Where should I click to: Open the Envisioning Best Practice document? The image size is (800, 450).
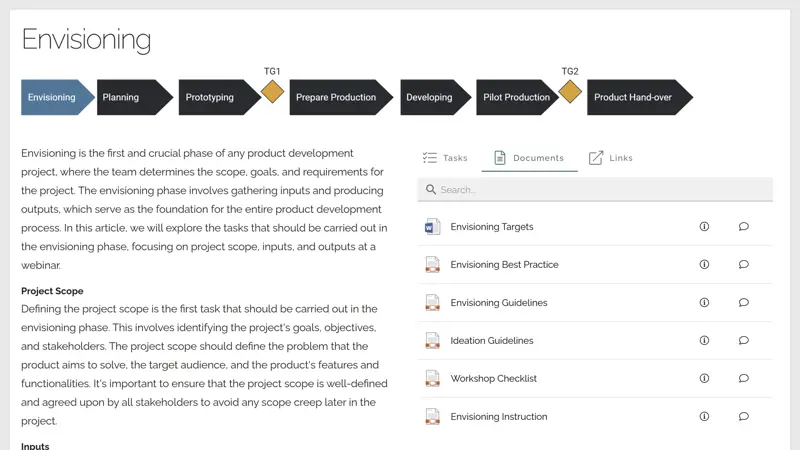click(504, 264)
